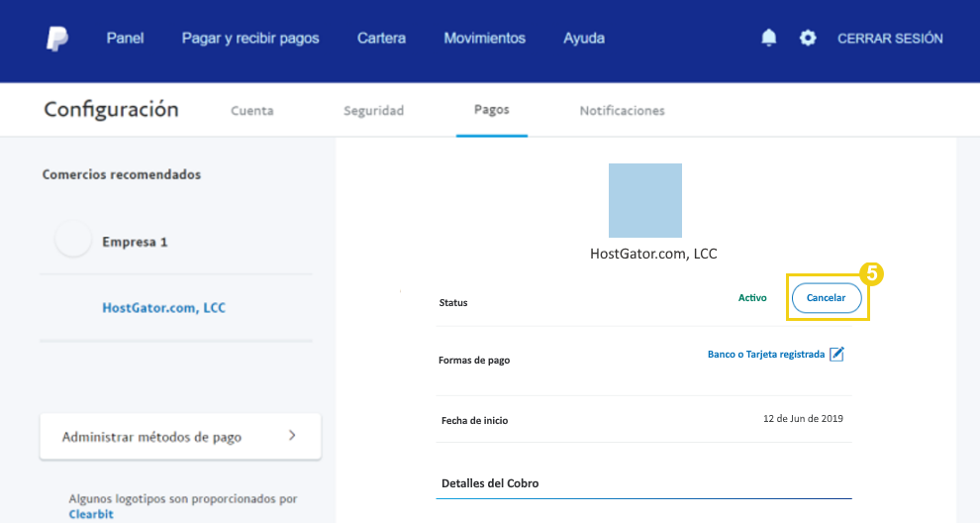Click the Activo status text
The height and width of the screenshot is (523, 980).
(752, 298)
